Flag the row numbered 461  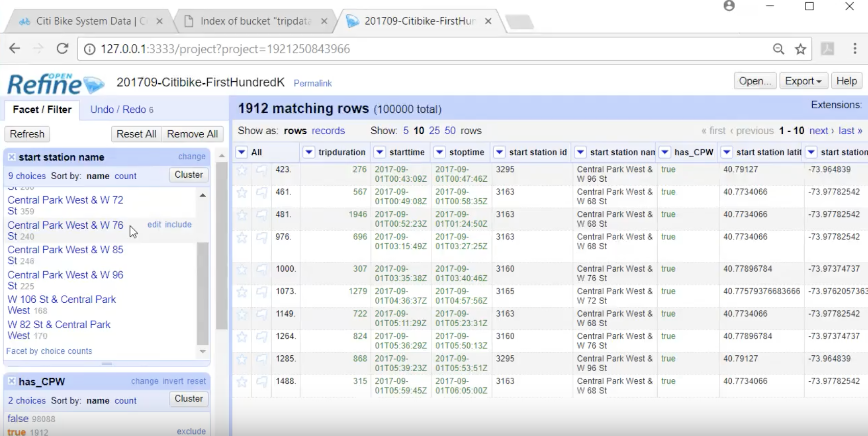(x=261, y=192)
